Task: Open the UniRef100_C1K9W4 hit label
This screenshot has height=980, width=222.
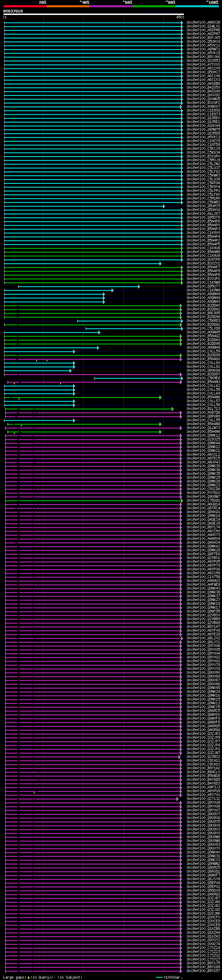Action: point(203,290)
